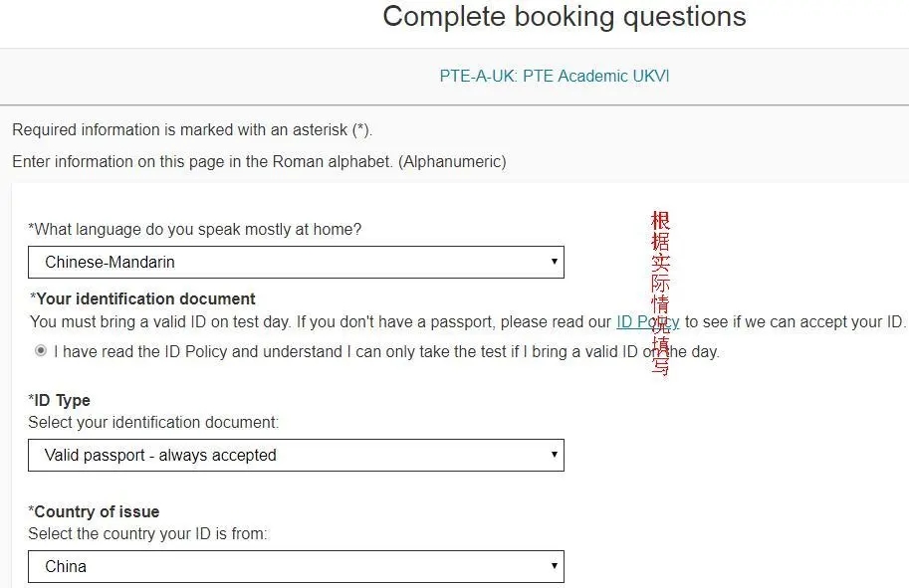
Task: Open the ID Policy link
Action: [647, 321]
